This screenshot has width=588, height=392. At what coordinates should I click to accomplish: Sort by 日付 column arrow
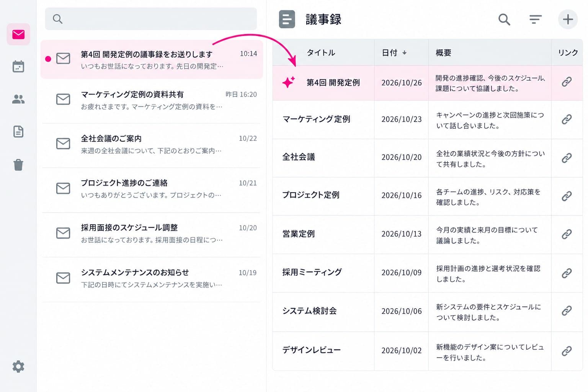(404, 53)
